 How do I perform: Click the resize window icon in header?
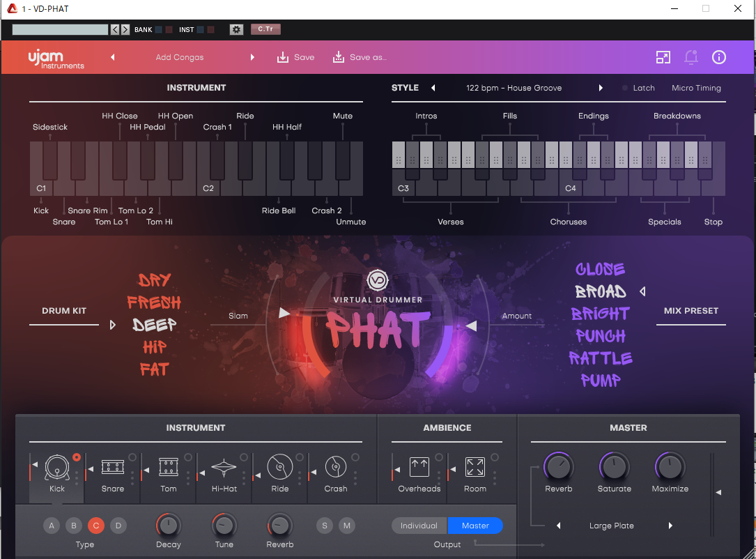click(x=663, y=57)
